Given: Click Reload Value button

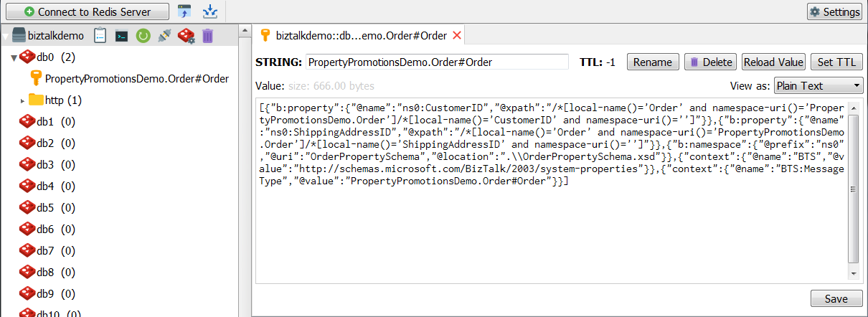Looking at the screenshot, I should (773, 62).
